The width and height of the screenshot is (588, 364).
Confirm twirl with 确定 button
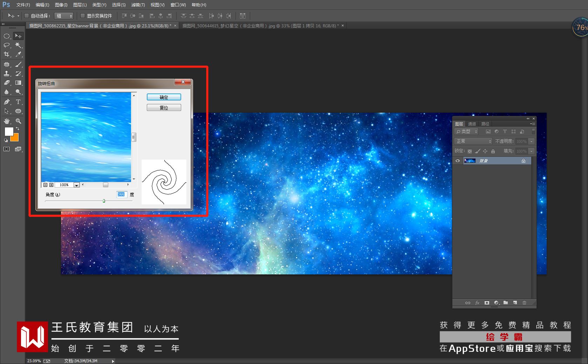tap(164, 97)
